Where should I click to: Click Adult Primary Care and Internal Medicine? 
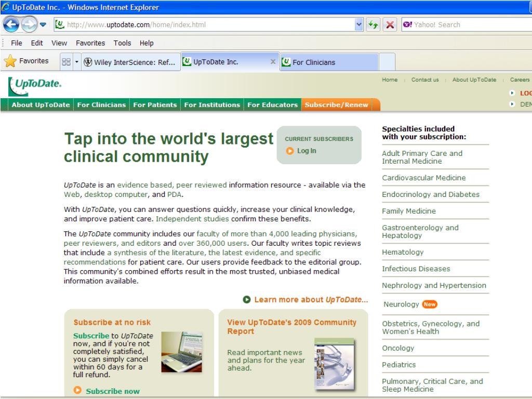point(422,157)
